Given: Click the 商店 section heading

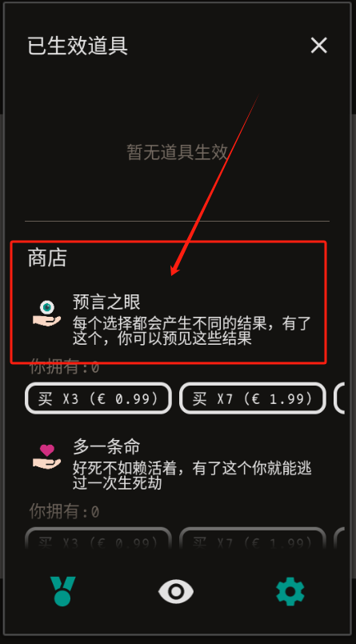Looking at the screenshot, I should 47,258.
